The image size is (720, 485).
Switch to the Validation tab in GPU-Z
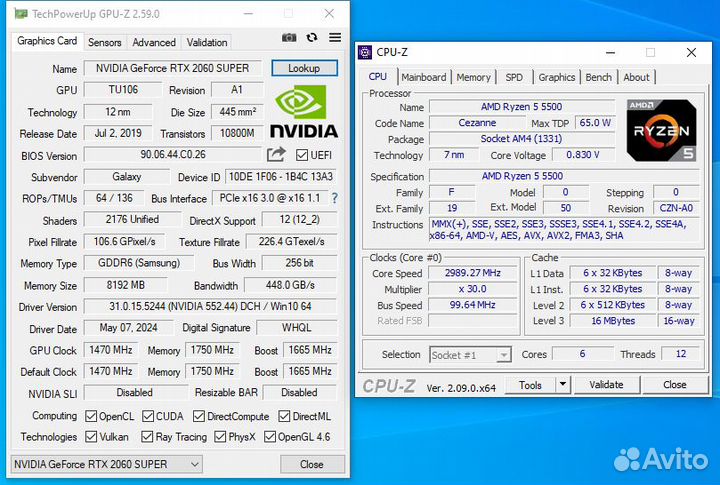click(x=207, y=42)
